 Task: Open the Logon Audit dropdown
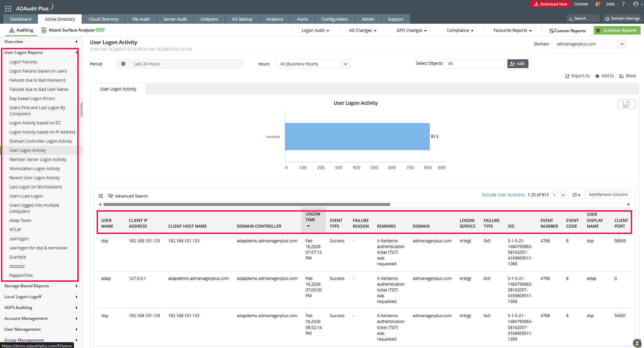tap(315, 30)
